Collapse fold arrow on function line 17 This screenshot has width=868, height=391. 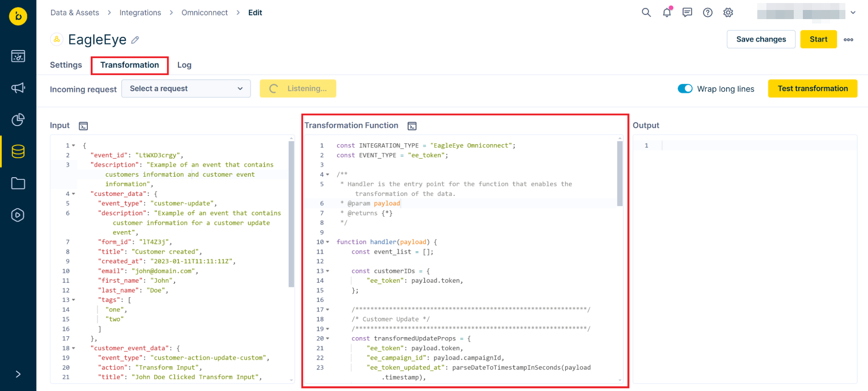327,310
